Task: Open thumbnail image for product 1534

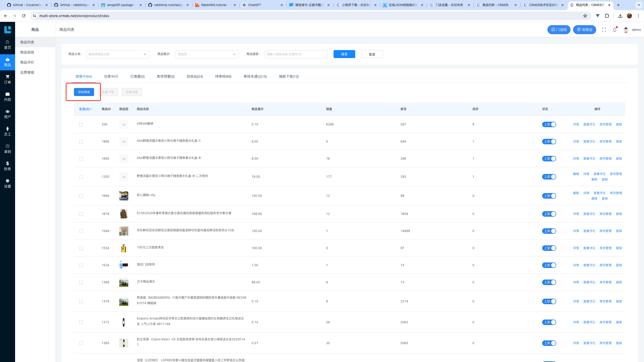Action: 124,248
